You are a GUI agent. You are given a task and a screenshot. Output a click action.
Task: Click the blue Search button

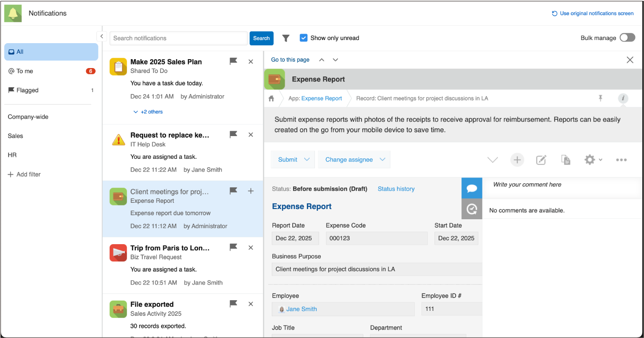pyautogui.click(x=261, y=38)
